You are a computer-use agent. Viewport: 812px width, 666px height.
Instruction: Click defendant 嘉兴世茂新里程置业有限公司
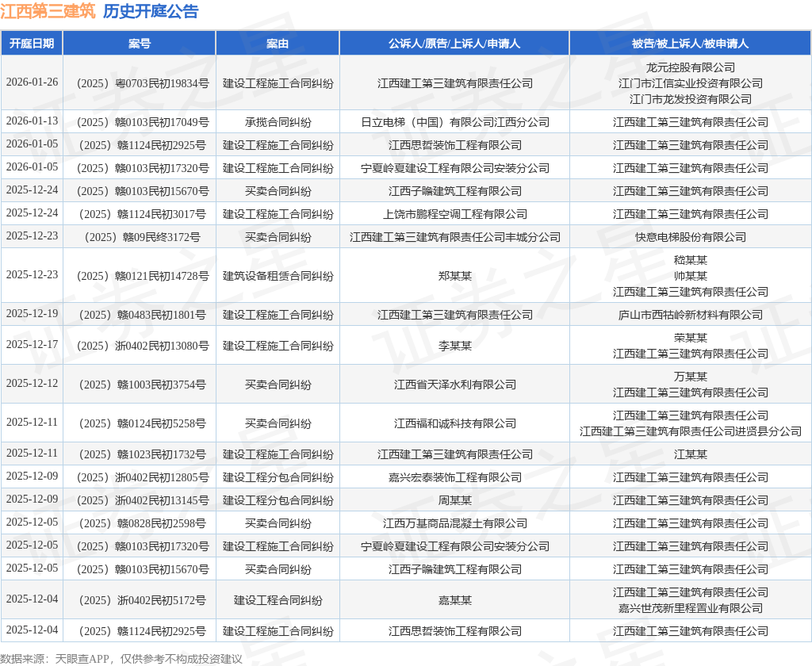pyautogui.click(x=691, y=608)
